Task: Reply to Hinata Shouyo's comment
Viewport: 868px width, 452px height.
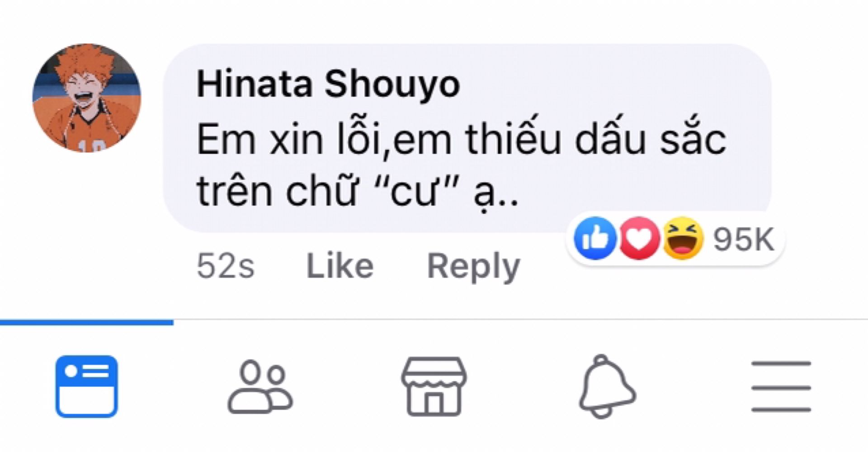Action: coord(473,266)
